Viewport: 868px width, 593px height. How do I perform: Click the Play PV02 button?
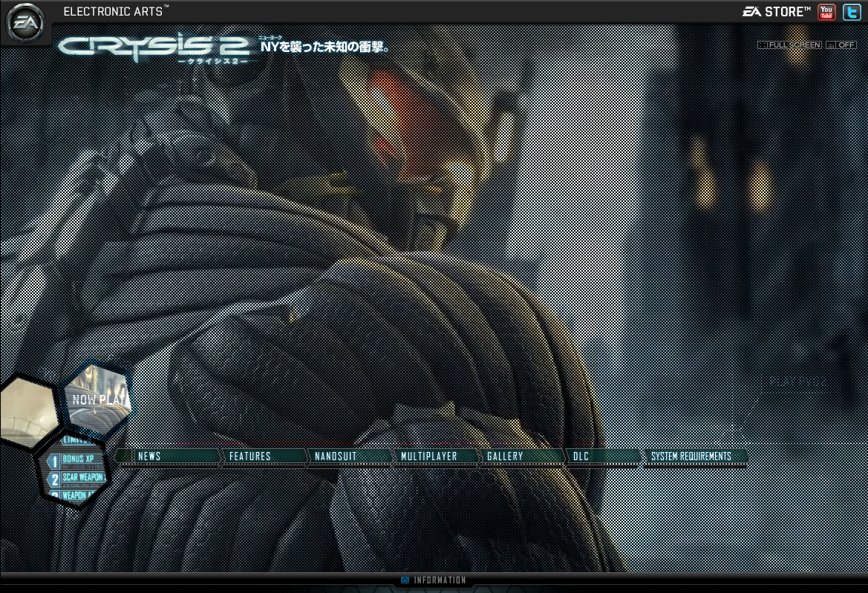(797, 381)
